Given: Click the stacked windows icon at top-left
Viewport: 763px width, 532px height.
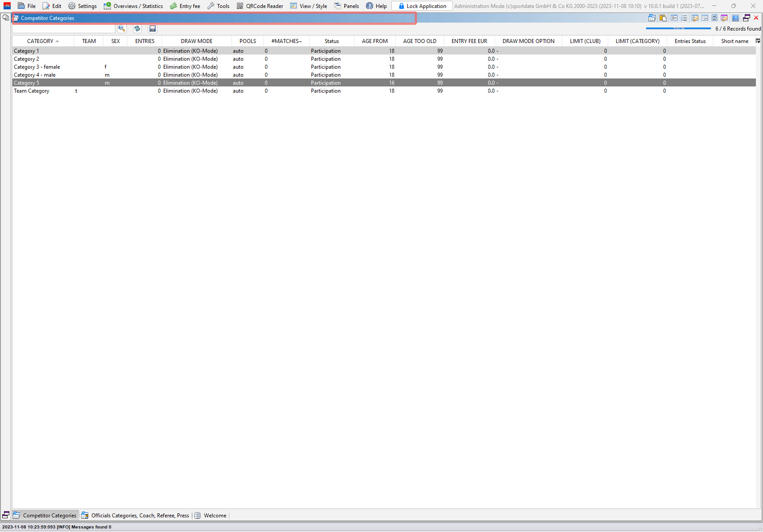Looking at the screenshot, I should coord(6,18).
